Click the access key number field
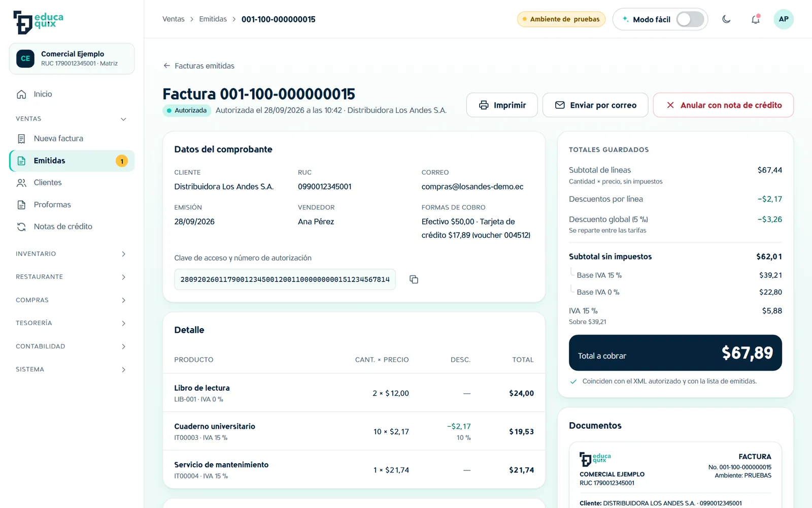This screenshot has width=812, height=508. tap(285, 279)
